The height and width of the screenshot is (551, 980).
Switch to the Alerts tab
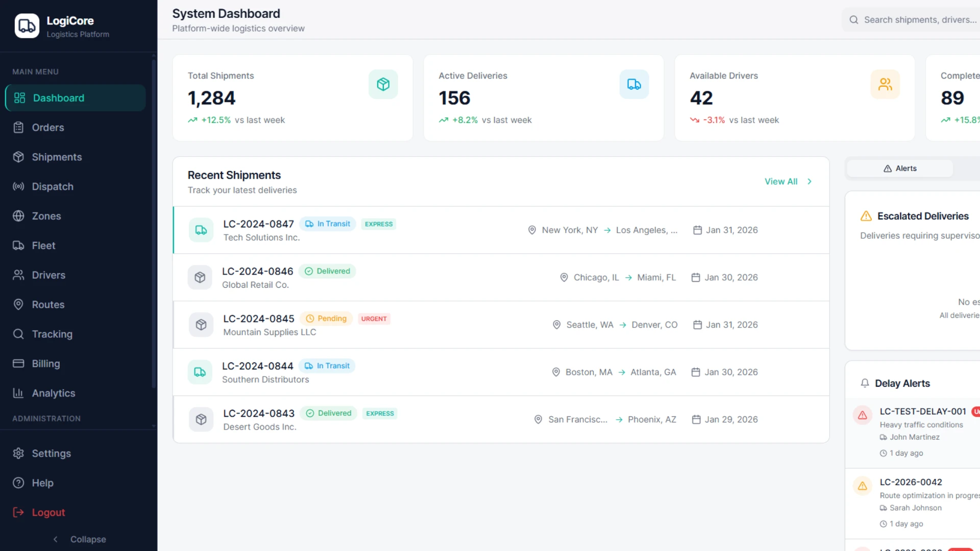click(900, 168)
